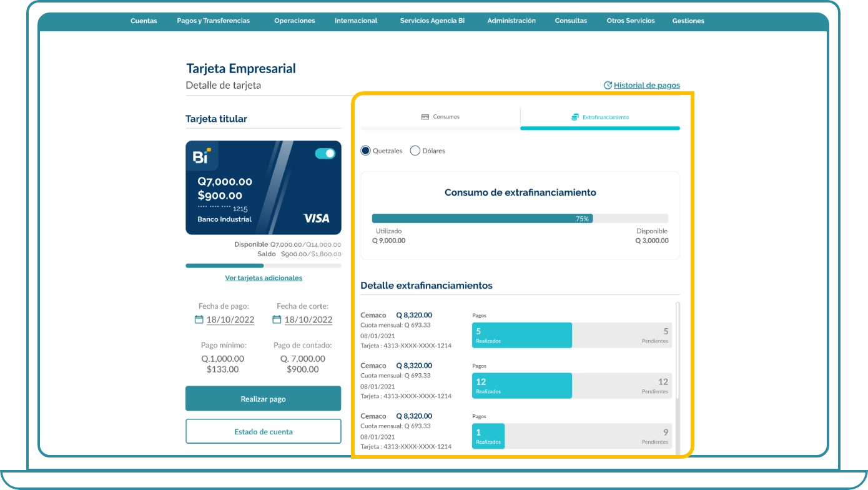The height and width of the screenshot is (490, 868).
Task: Click the 12 Pendientes count
Action: coord(663,382)
